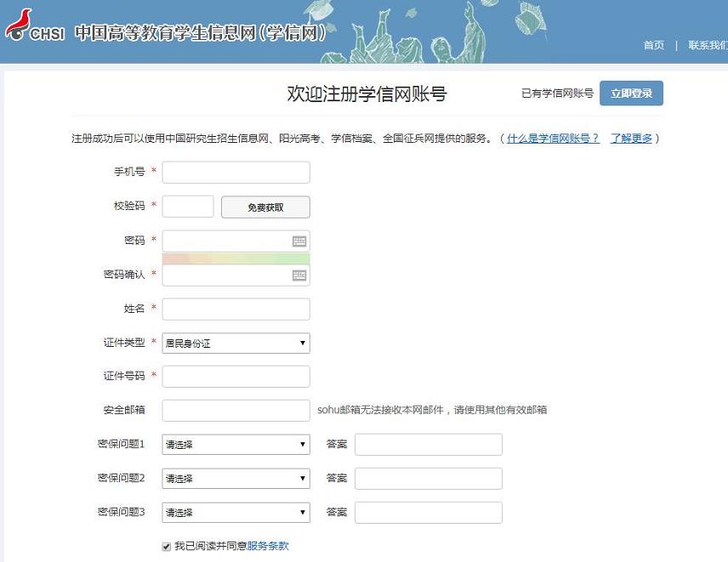Screen dimensions: 728x562
Task: Open 联系我们 in top navigation
Action: 707,46
